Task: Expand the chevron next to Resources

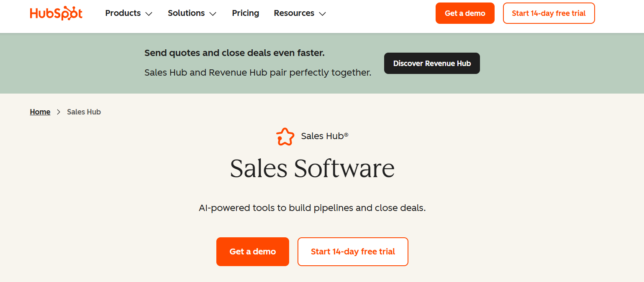Action: tap(322, 14)
